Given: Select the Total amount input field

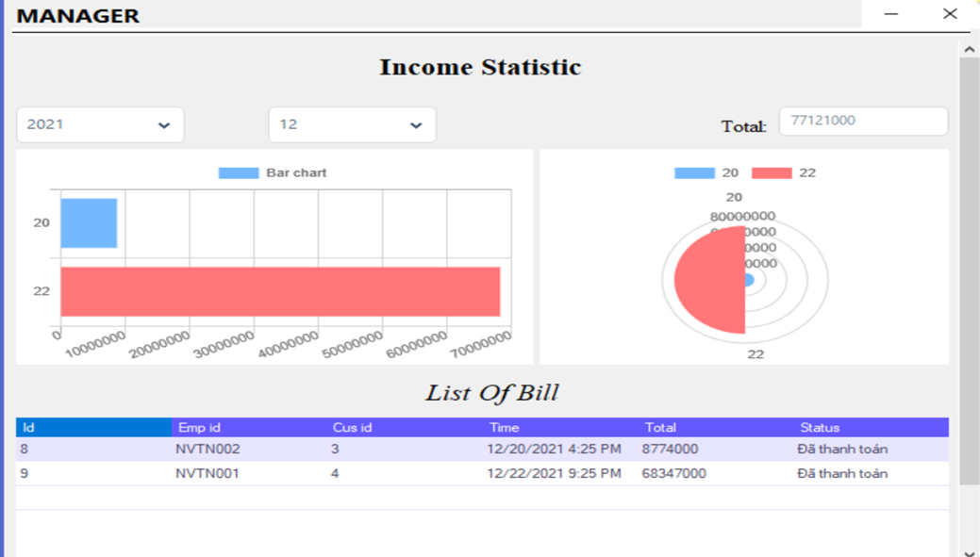Looking at the screenshot, I should coord(863,121).
